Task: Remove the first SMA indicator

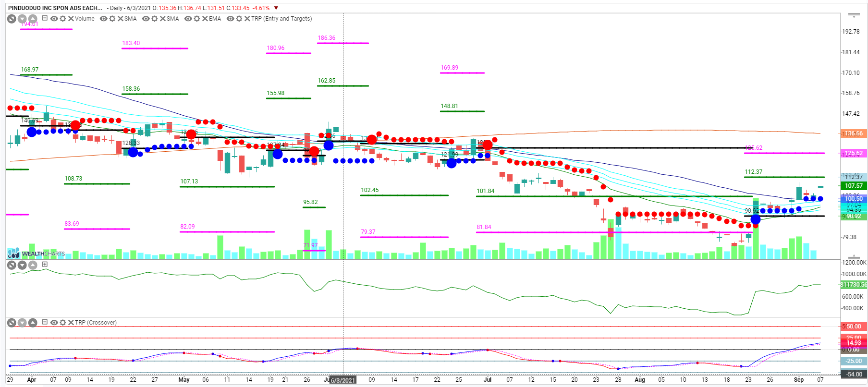Action: pos(121,19)
